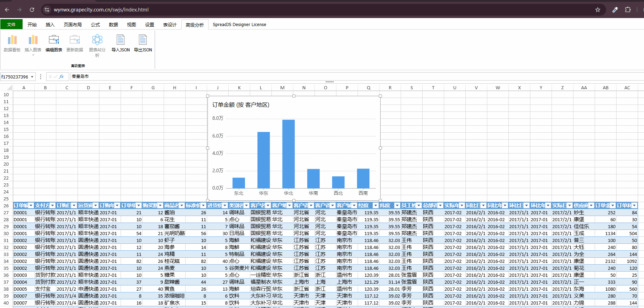Open the 经度 column filter dropdown
This screenshot has width=644, height=308.
pos(376,206)
